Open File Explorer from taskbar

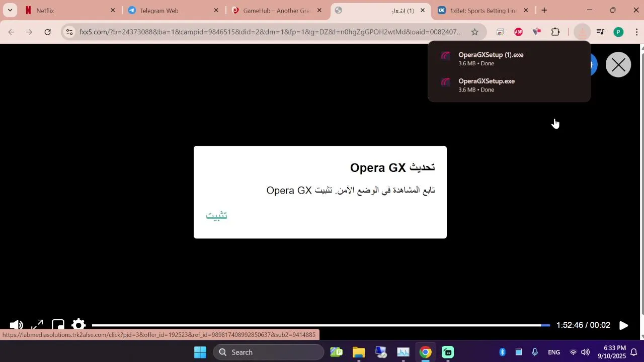[358, 352]
